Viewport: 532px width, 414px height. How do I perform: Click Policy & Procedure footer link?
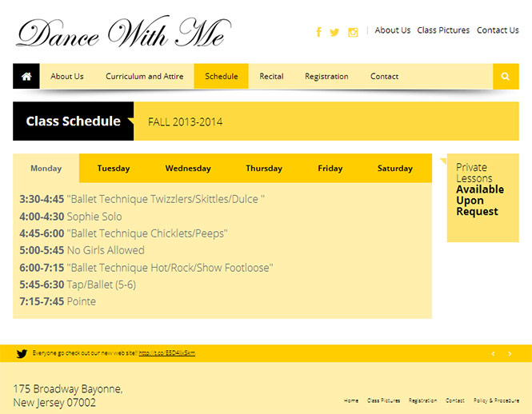[496, 400]
